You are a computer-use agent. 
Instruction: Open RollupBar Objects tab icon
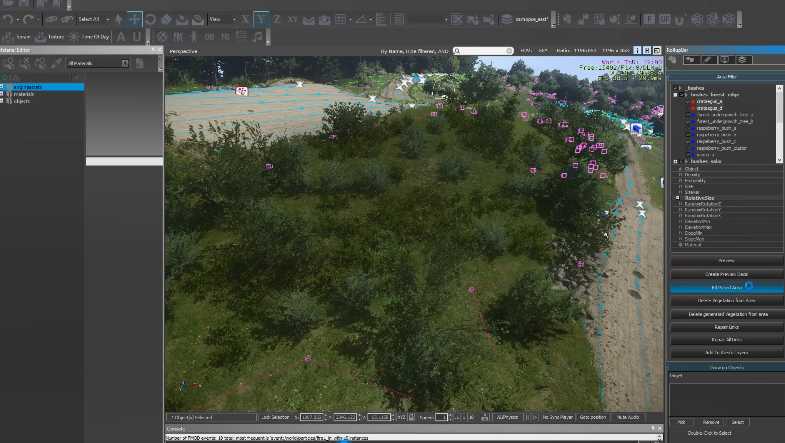(672, 60)
